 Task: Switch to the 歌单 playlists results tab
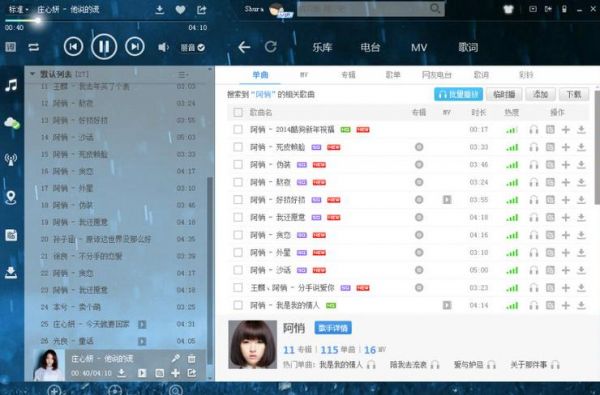point(393,75)
